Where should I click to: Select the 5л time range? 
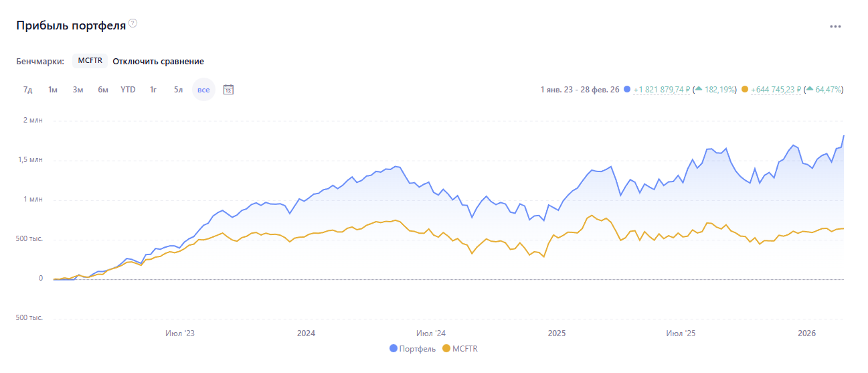(178, 90)
